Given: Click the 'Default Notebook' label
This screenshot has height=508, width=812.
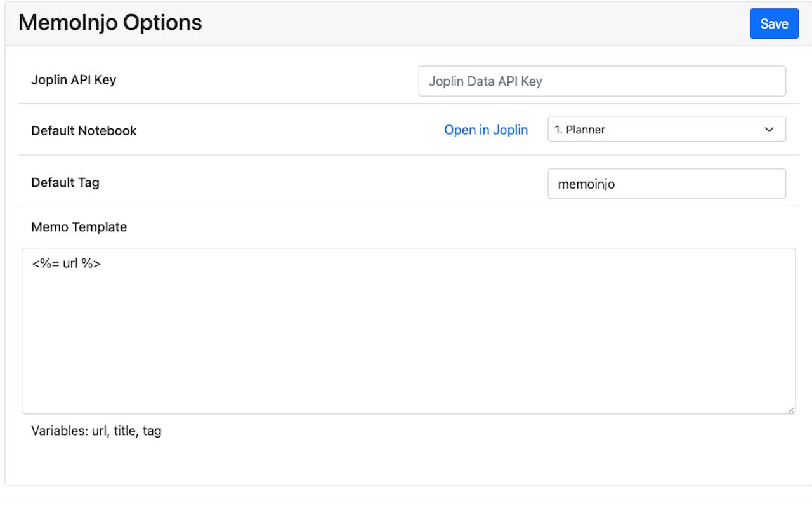Looking at the screenshot, I should click(84, 131).
